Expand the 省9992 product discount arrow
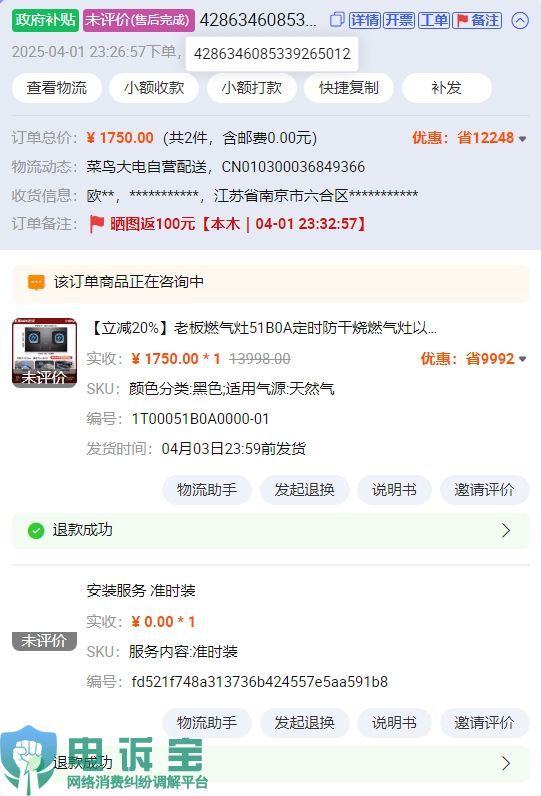 (523, 359)
